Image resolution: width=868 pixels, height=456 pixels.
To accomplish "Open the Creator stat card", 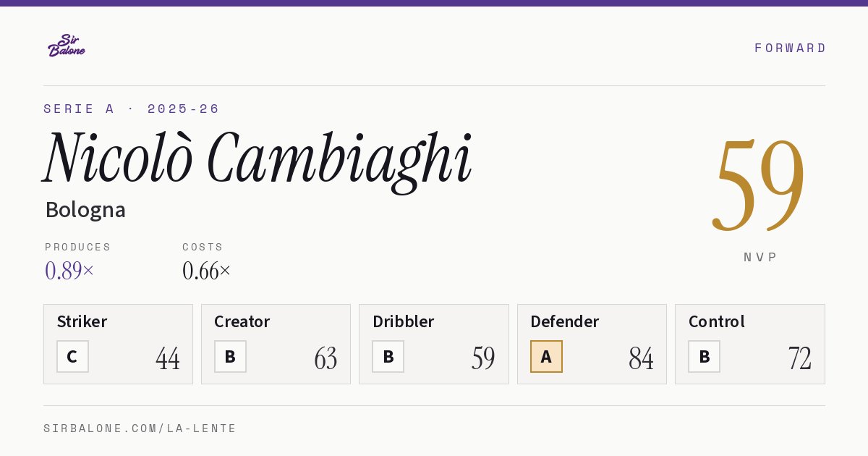I will [276, 344].
